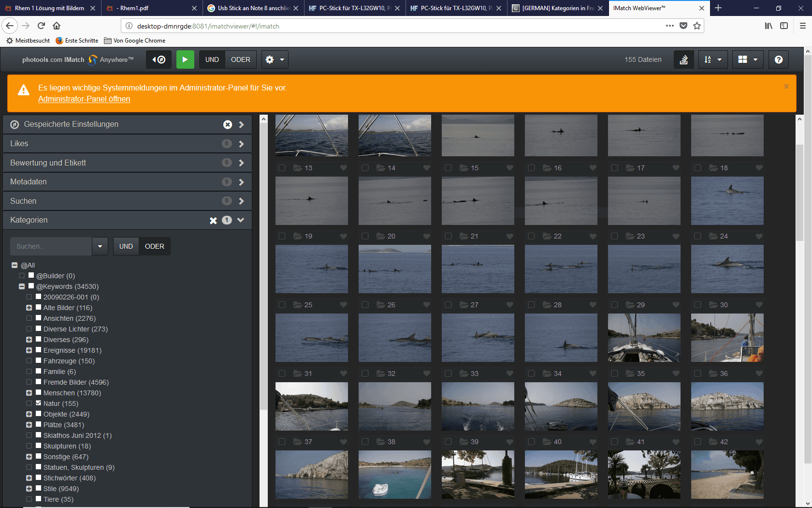Clear the Gespeicherte Einstellungen filter

pos(228,124)
